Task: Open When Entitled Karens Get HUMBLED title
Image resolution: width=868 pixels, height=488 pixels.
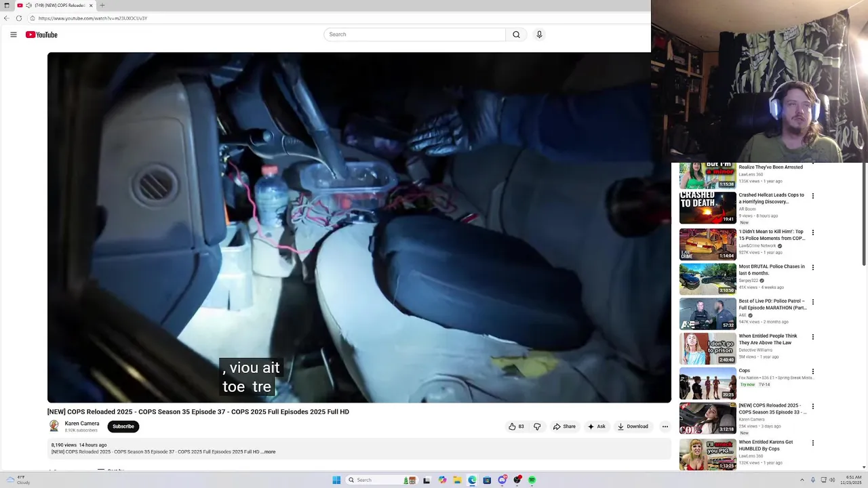Action: click(766, 445)
